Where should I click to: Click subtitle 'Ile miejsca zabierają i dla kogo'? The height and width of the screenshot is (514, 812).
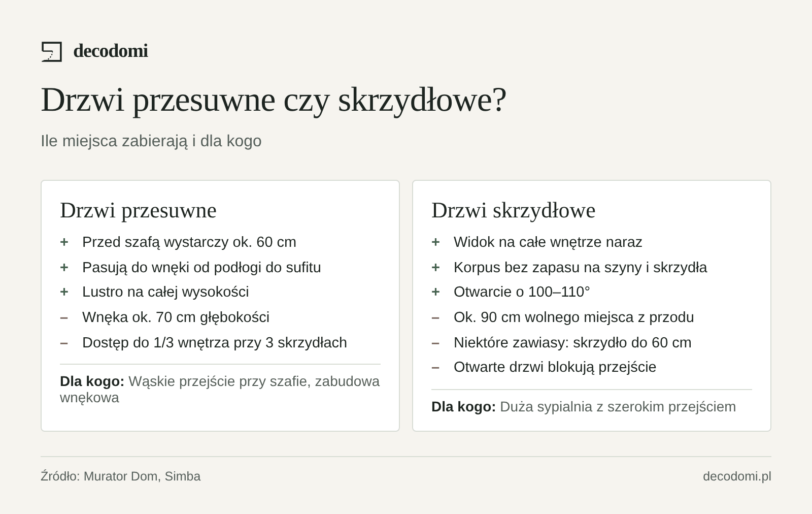pyautogui.click(x=151, y=141)
